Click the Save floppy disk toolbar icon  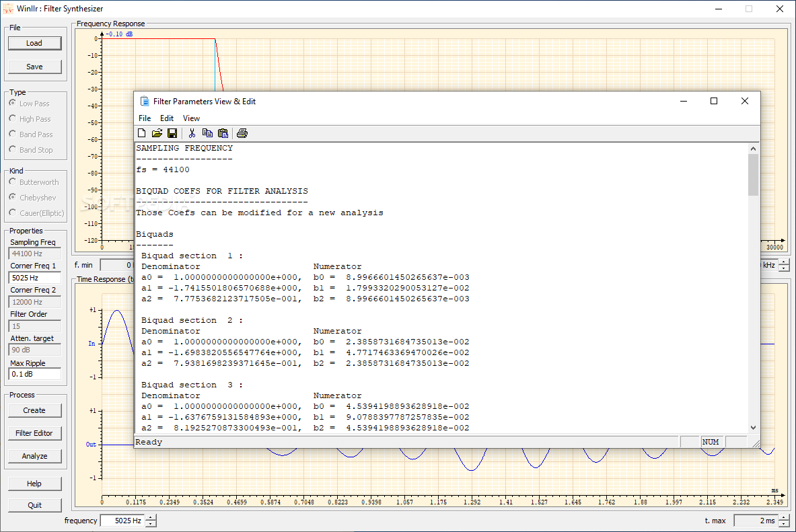(x=172, y=133)
